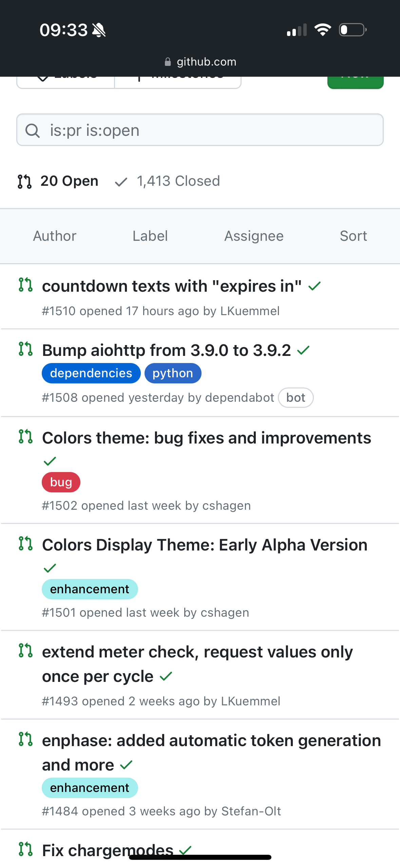Filter by the red bug label
The image size is (400, 868).
[x=61, y=482]
